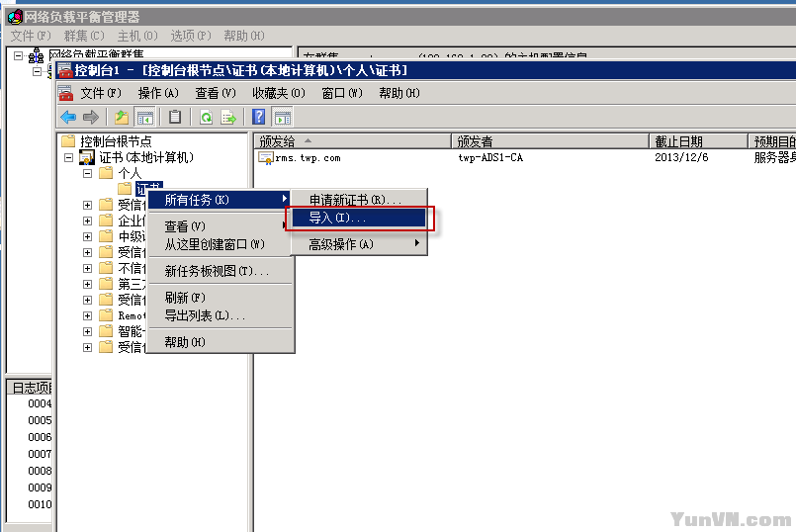Click the Up one level folder icon
796x532 pixels.
click(x=122, y=118)
